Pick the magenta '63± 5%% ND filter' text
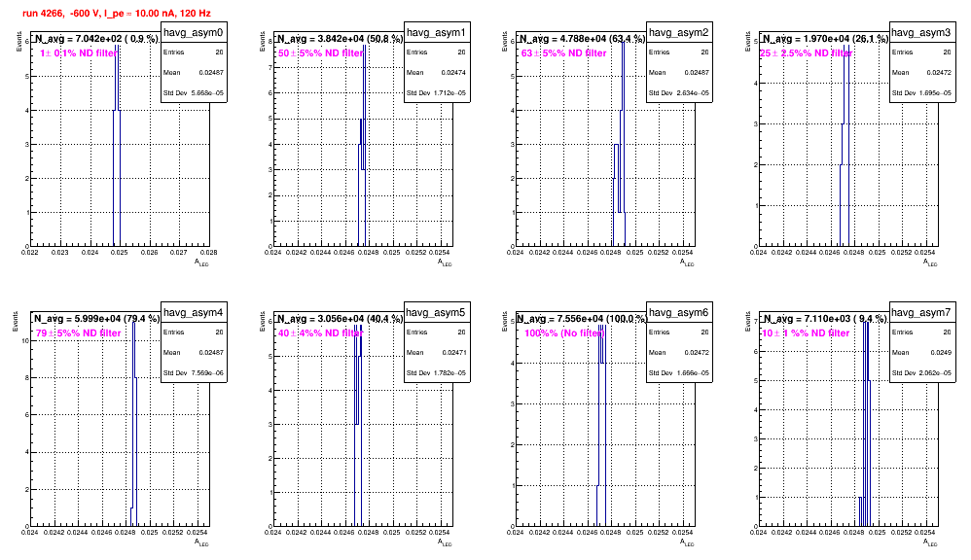 pyautogui.click(x=563, y=53)
